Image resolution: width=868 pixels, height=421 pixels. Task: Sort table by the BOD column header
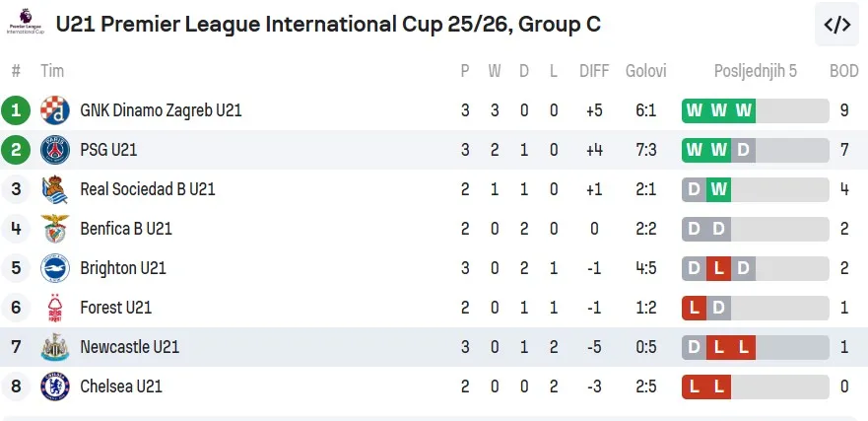point(843,71)
